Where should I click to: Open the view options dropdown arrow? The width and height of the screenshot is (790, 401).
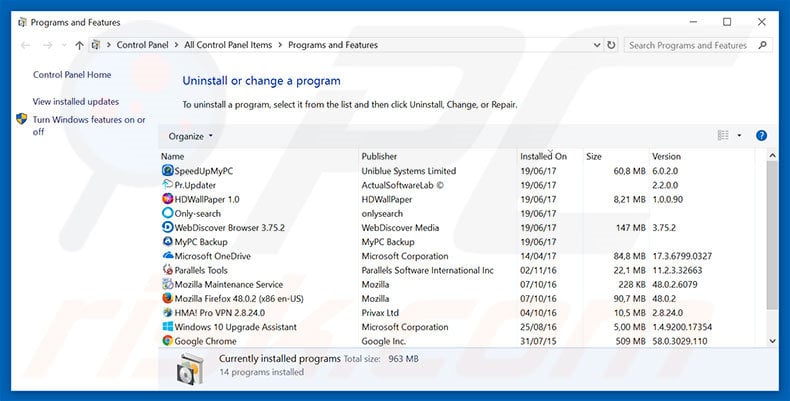click(739, 135)
